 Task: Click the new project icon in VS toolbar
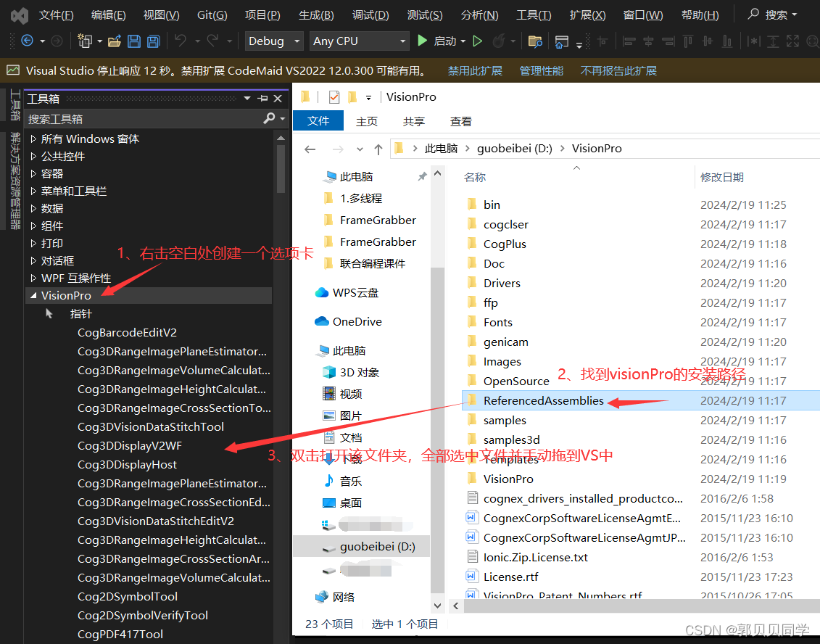point(85,41)
